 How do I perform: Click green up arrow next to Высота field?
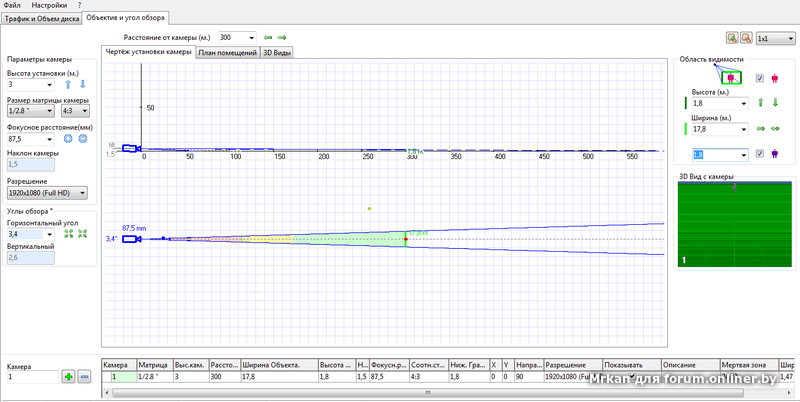[x=760, y=102]
